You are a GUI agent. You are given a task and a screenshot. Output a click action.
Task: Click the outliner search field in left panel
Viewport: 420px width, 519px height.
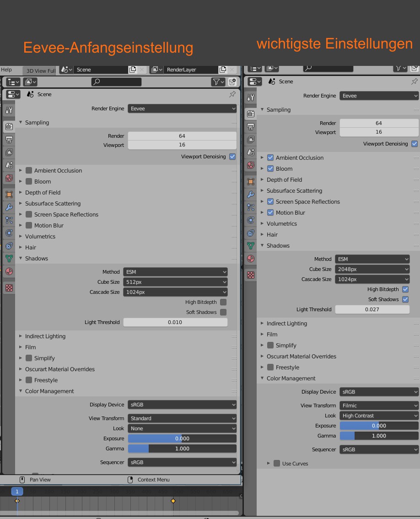click(x=116, y=82)
